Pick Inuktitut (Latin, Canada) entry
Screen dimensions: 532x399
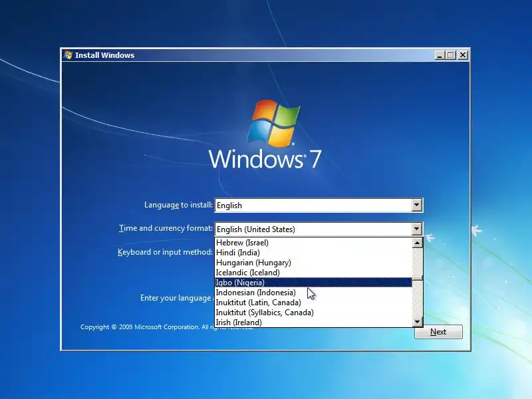coord(313,303)
